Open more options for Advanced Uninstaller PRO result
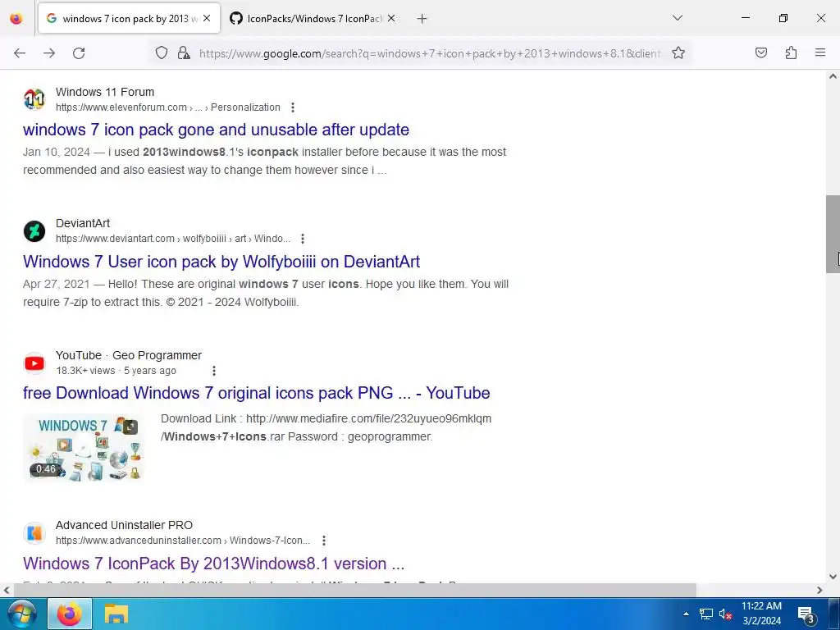Screen dimensions: 840x630 click(324, 541)
